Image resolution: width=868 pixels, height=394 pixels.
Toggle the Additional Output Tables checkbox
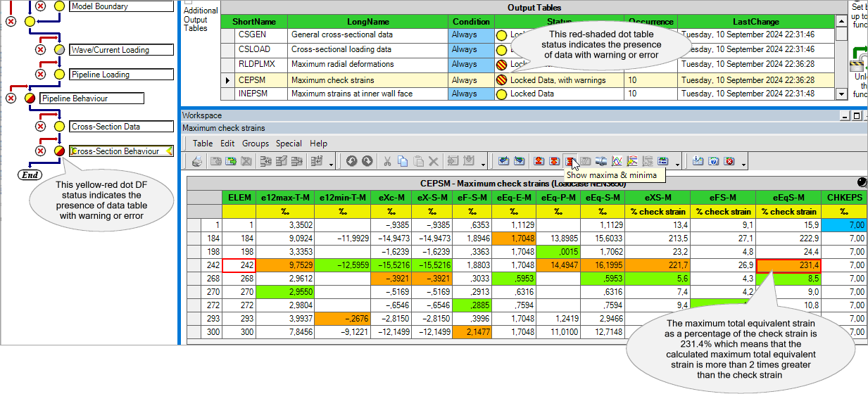click(188, 2)
